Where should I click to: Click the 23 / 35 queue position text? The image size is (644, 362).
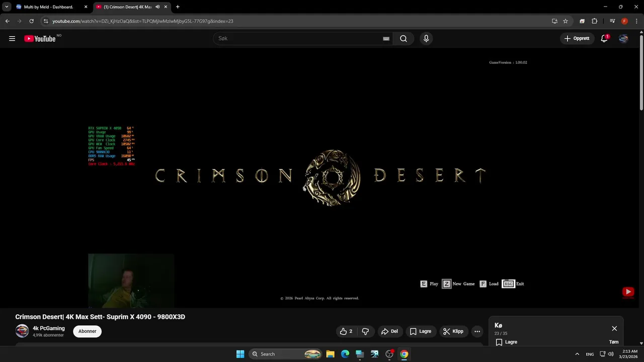(x=501, y=333)
